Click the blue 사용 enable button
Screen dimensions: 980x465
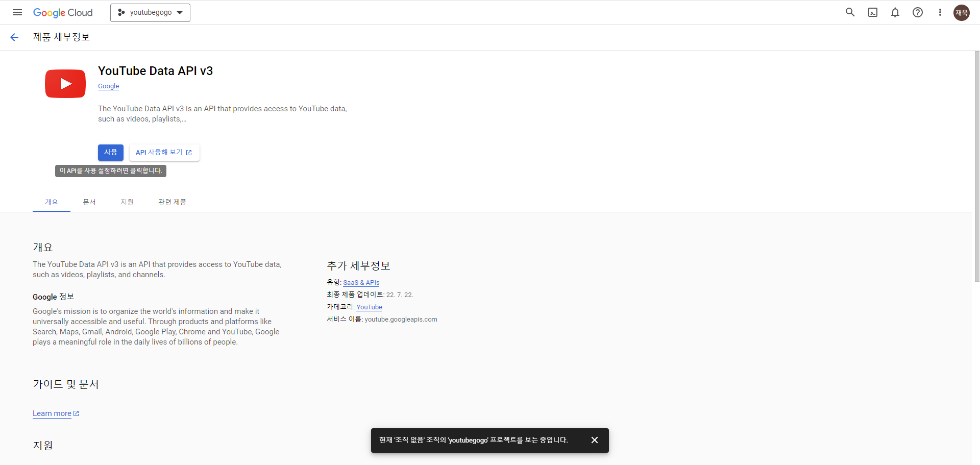click(111, 152)
